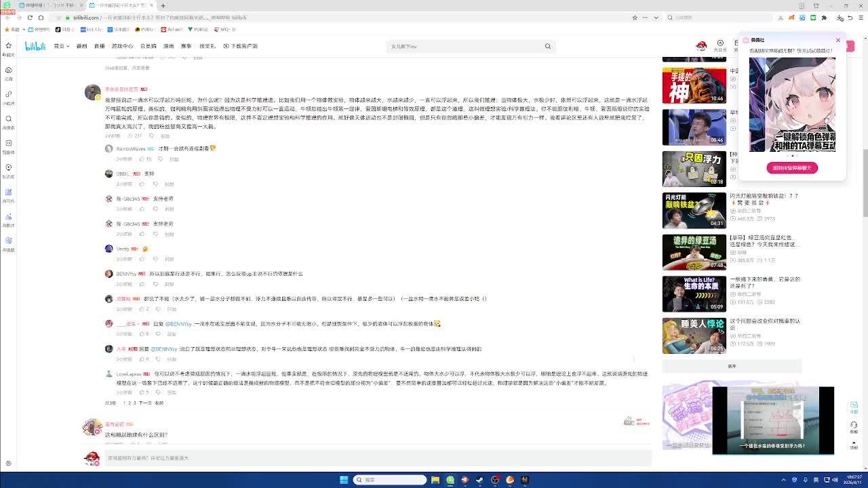Bookmark this page with star icon
Screen dimensions: 868x488
635,18
